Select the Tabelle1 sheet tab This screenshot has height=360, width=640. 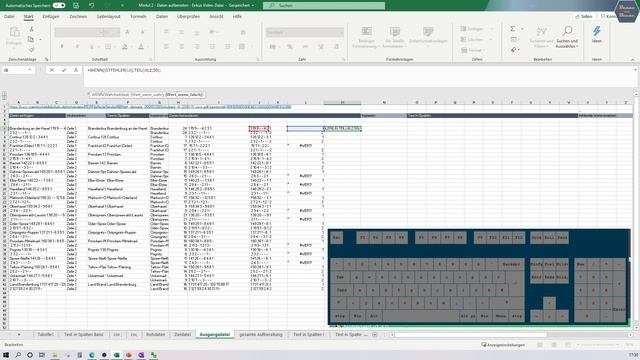pyautogui.click(x=45, y=335)
